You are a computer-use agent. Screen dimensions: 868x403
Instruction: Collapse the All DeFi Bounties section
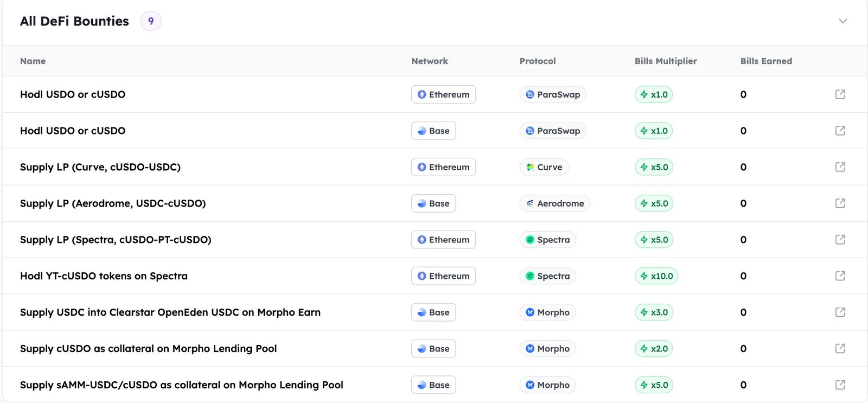[843, 21]
